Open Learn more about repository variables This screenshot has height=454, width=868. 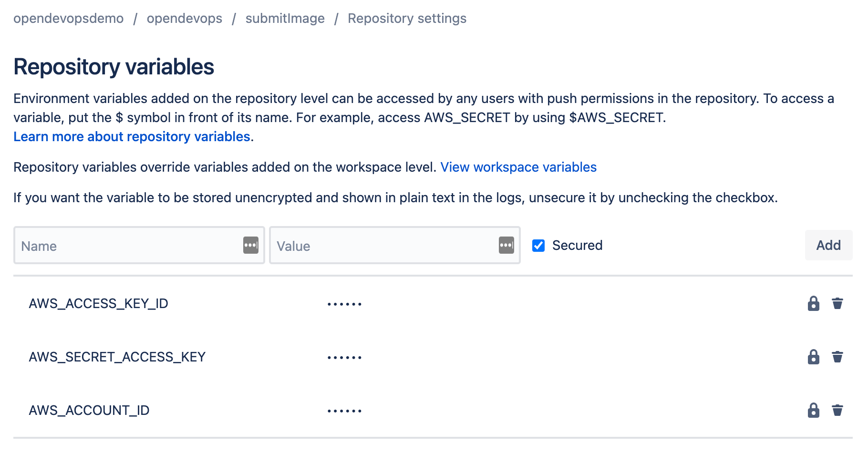click(x=132, y=137)
